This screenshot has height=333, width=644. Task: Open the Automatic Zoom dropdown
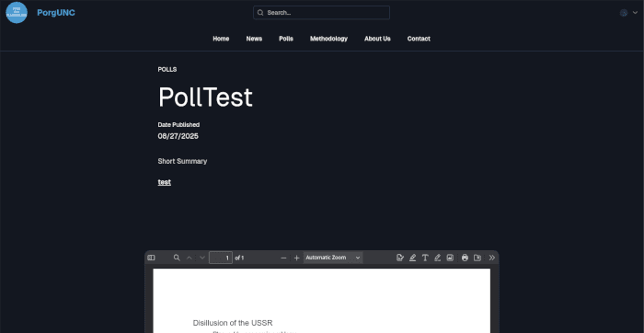[x=333, y=258]
